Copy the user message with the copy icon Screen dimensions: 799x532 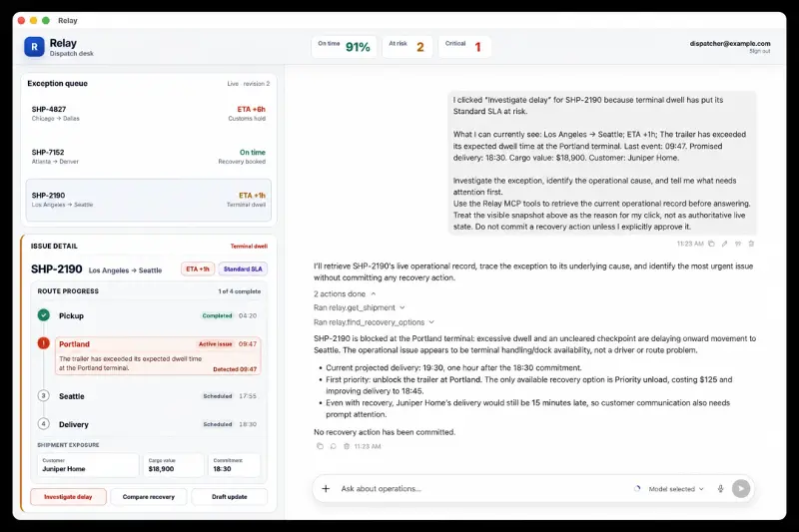pyautogui.click(x=711, y=244)
